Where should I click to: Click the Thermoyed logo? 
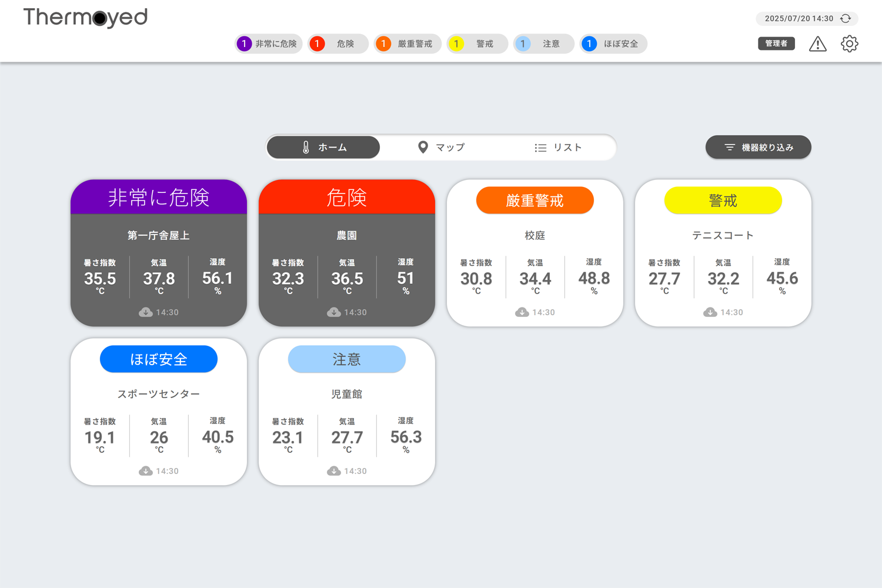coord(85,18)
